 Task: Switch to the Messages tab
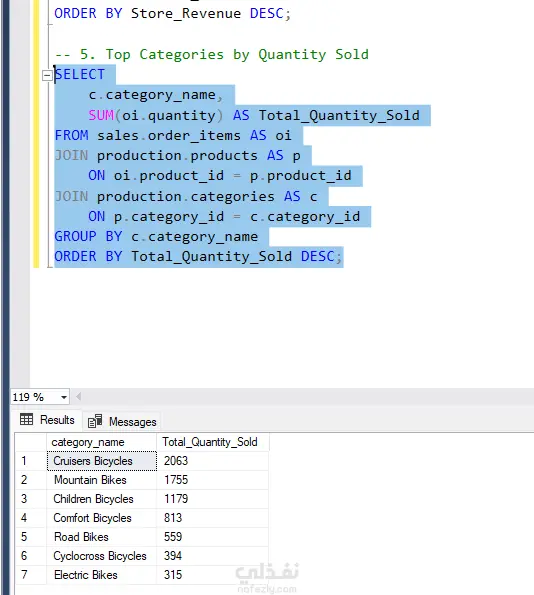click(122, 422)
